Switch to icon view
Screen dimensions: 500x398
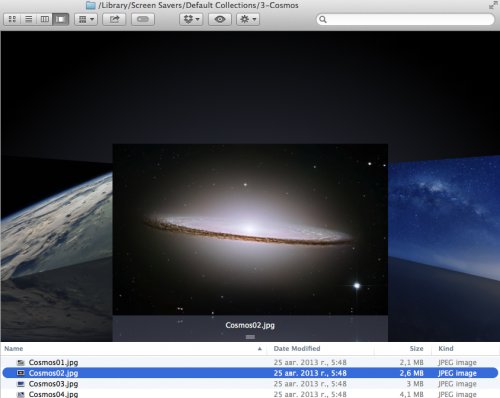pyautogui.click(x=12, y=19)
